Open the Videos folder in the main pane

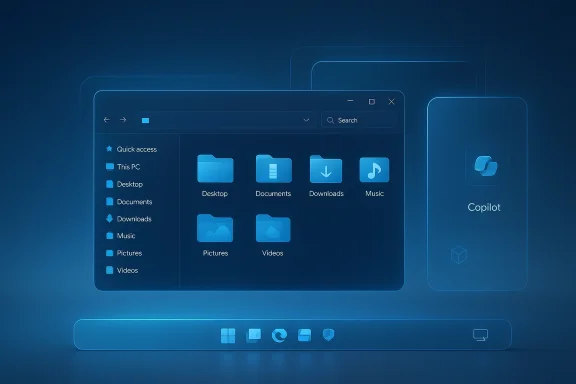[273, 228]
